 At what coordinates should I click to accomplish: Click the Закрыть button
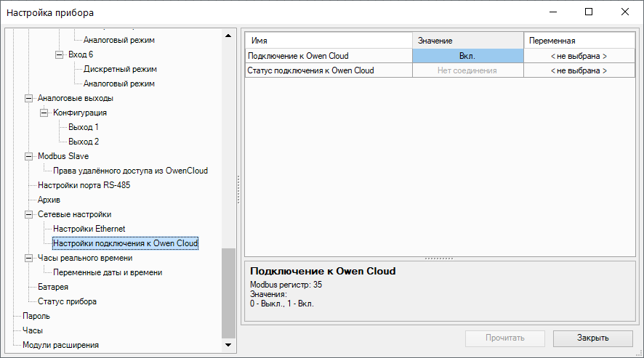click(593, 338)
